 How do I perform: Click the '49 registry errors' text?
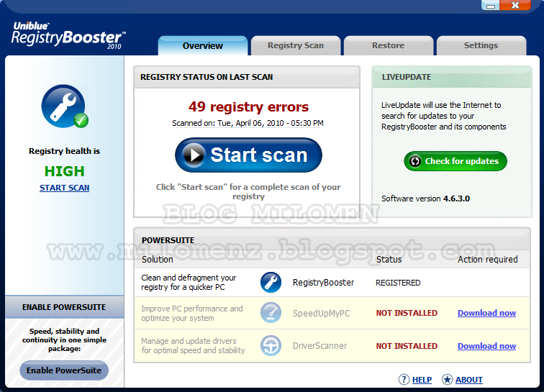[x=248, y=107]
